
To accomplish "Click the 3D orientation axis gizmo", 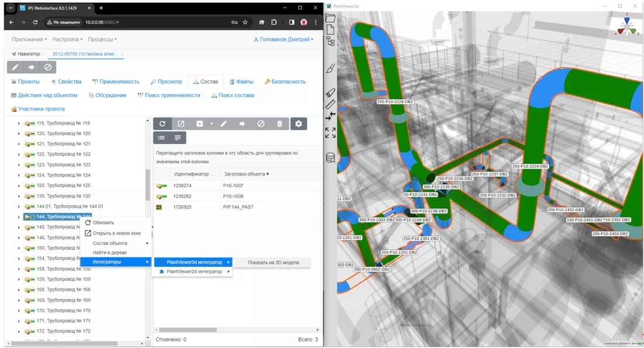I will pos(626,26).
